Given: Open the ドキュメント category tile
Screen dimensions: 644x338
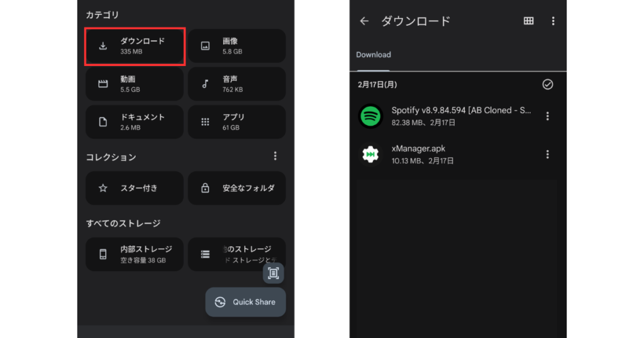Looking at the screenshot, I should coord(135,122).
